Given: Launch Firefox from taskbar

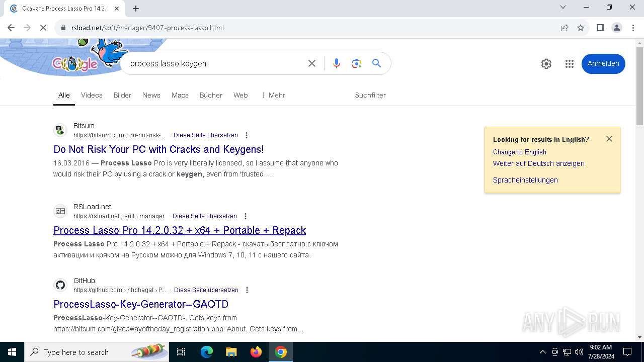Looking at the screenshot, I should (256, 352).
